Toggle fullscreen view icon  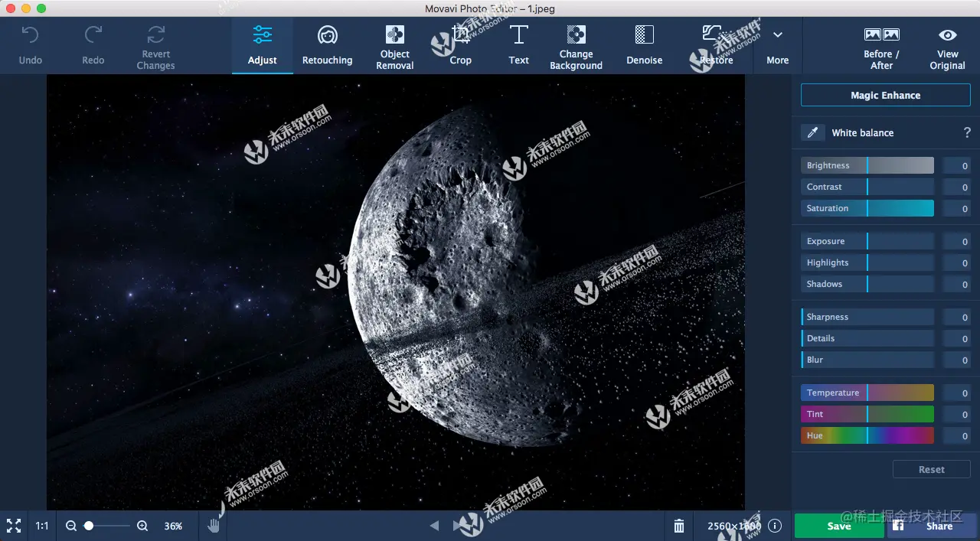(14, 526)
